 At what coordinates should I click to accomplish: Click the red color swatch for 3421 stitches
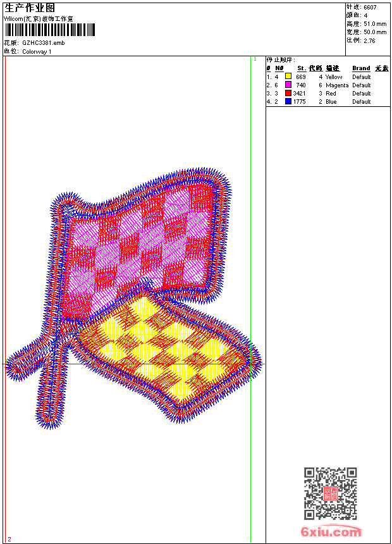coord(288,93)
